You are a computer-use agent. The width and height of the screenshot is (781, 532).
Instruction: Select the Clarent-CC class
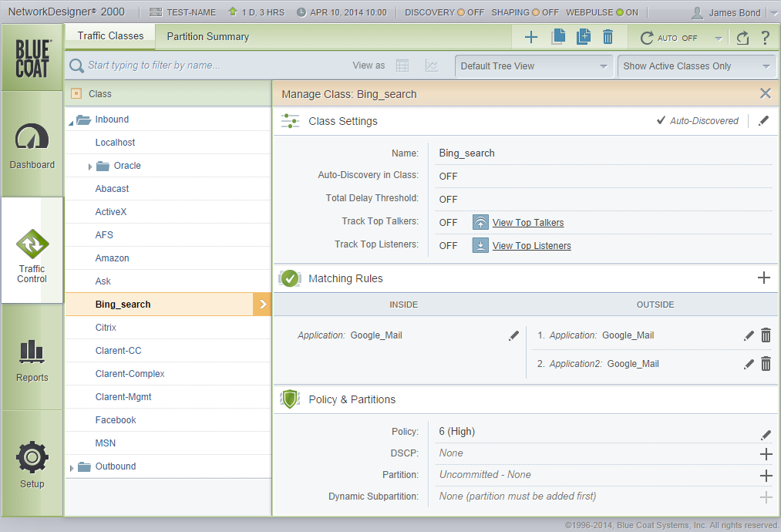(x=118, y=351)
